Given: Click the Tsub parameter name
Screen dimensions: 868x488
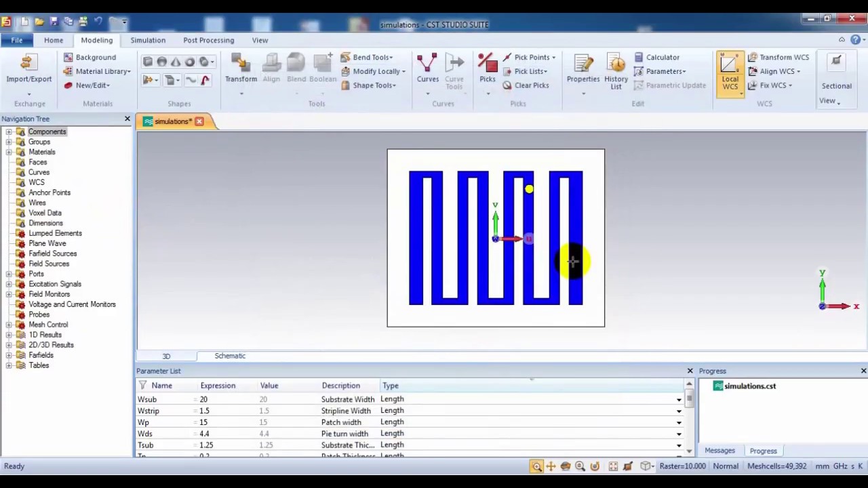Looking at the screenshot, I should 146,445.
